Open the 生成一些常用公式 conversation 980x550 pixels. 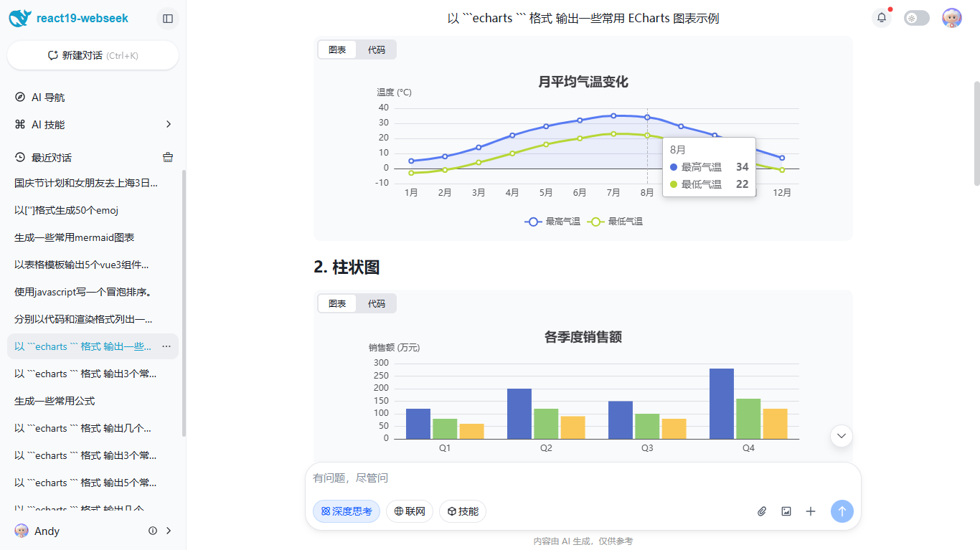pos(93,401)
